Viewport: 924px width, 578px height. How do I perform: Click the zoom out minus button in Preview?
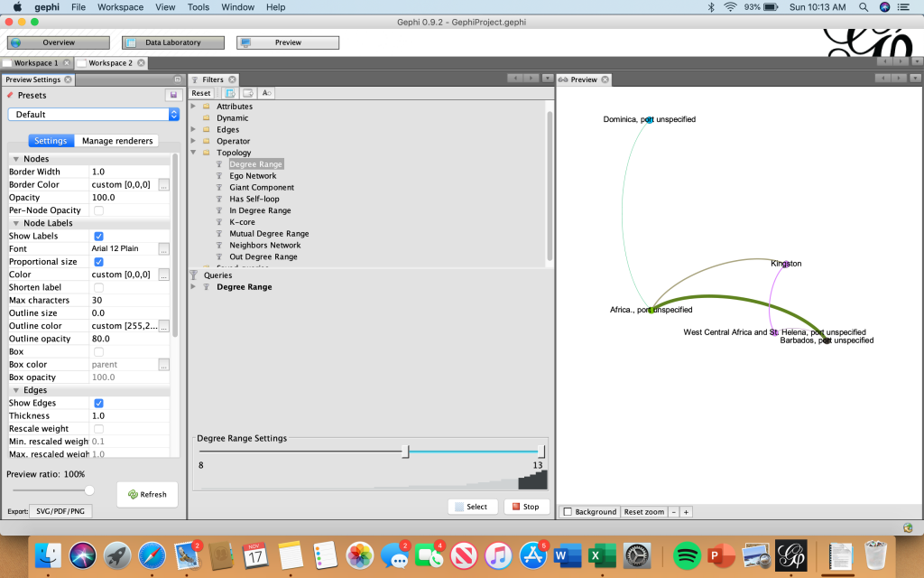(x=673, y=512)
